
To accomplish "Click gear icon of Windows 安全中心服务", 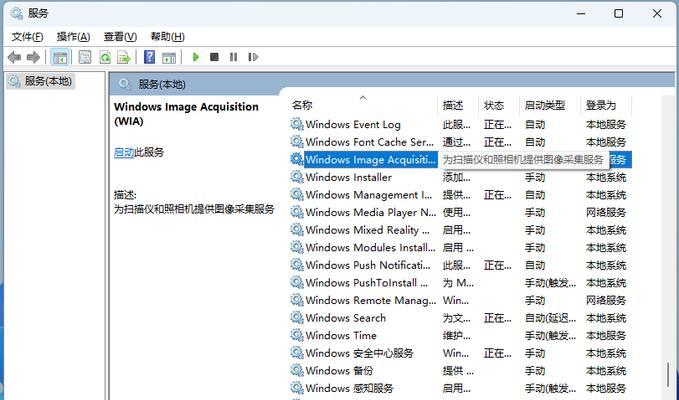I will 297,353.
